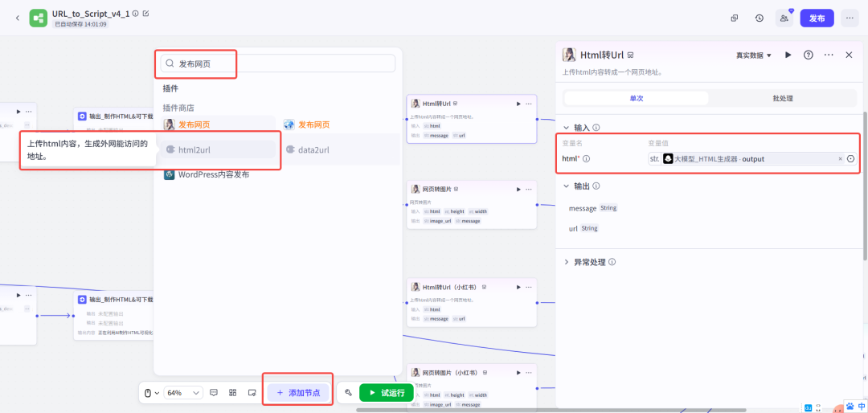Click the info icon next to 异常处理
Viewport: 868px width, 413px height.
(612, 262)
